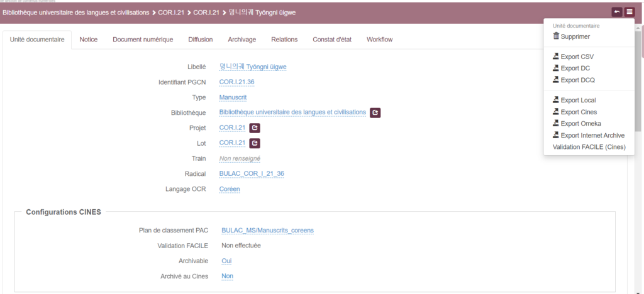
Task: Toggle Archivé au Cines value Non
Action: (227, 276)
